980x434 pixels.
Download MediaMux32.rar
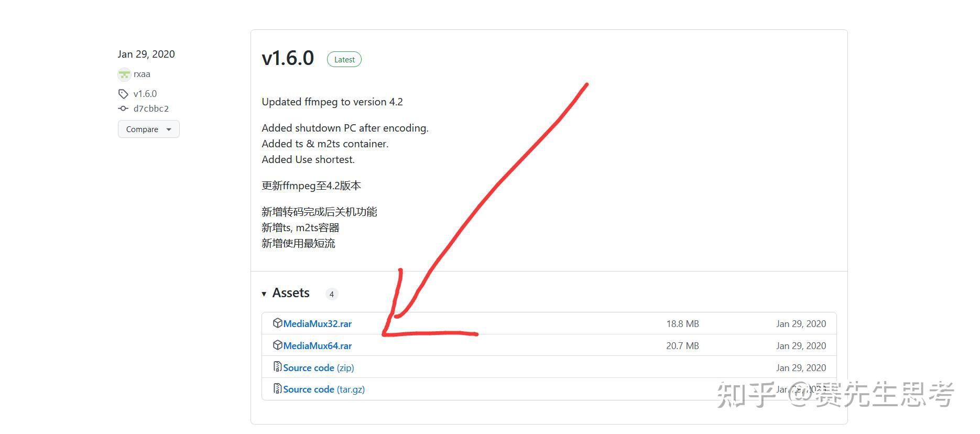click(318, 324)
